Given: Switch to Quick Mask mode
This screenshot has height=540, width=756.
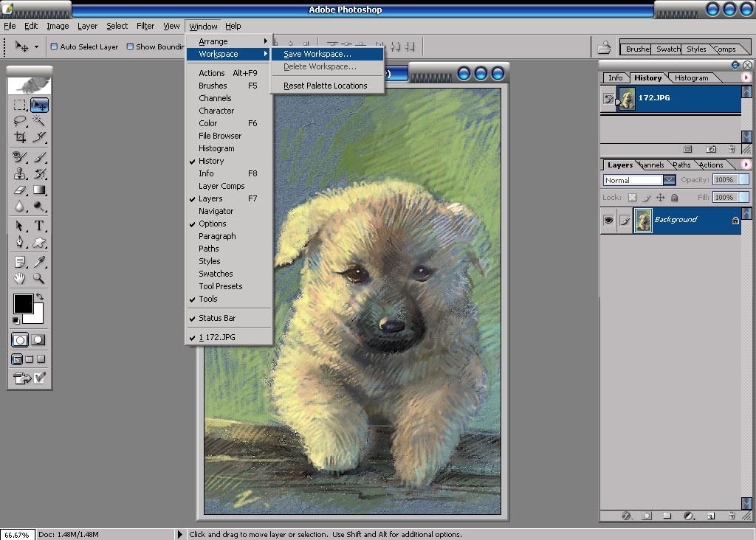Looking at the screenshot, I should (x=38, y=340).
